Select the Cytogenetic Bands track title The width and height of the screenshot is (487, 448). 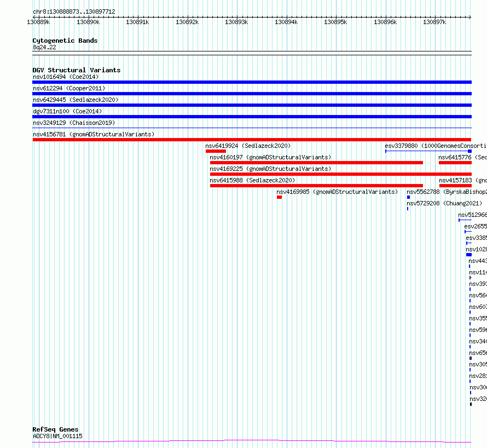click(x=65, y=41)
